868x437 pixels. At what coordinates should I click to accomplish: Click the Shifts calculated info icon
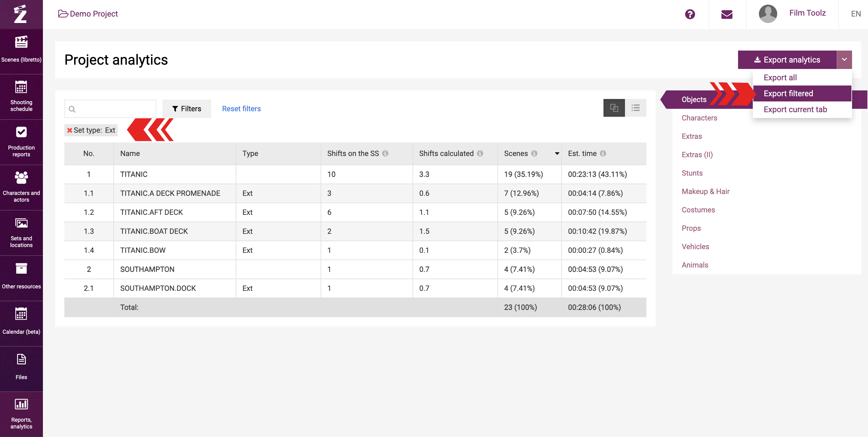pyautogui.click(x=480, y=153)
